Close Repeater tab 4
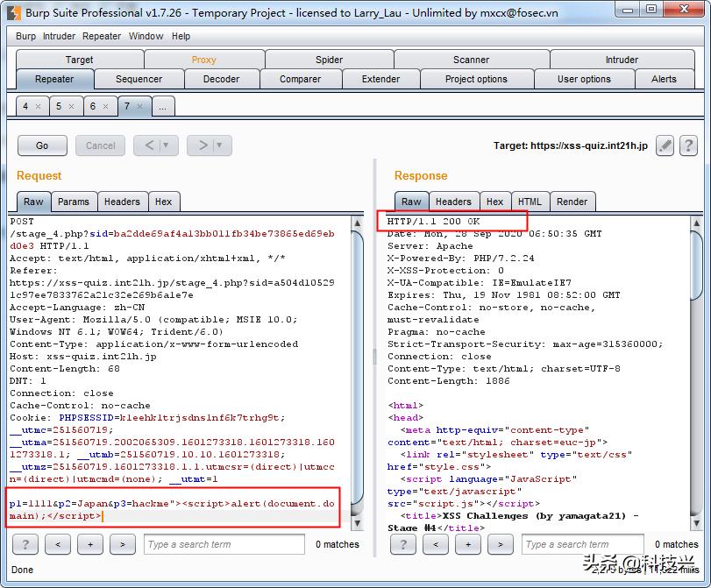Image resolution: width=711 pixels, height=588 pixels. (39, 106)
